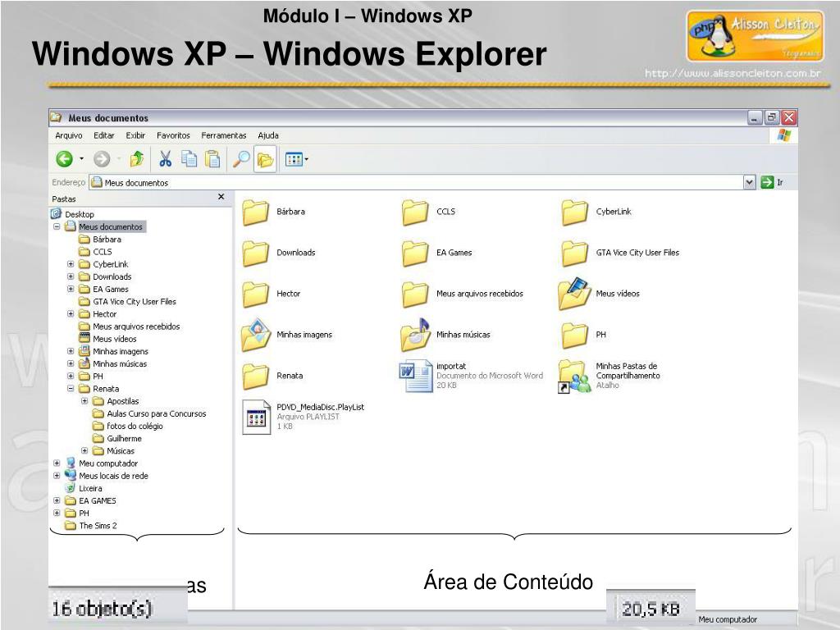Select the CyberLink folder icon in content area
840x630 pixels.
[x=575, y=212]
